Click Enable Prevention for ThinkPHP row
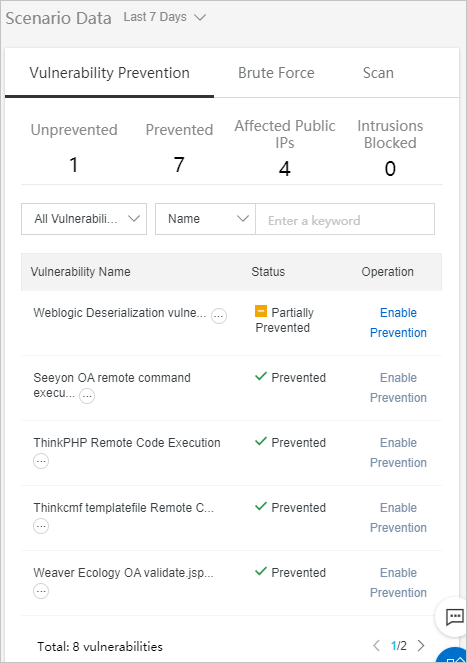 pyautogui.click(x=398, y=452)
